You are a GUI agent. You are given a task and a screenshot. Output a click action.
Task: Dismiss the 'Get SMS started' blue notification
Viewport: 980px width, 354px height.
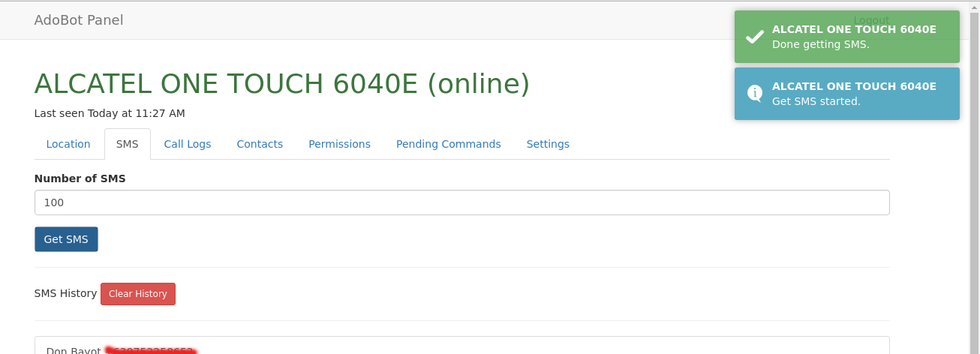pyautogui.click(x=847, y=94)
